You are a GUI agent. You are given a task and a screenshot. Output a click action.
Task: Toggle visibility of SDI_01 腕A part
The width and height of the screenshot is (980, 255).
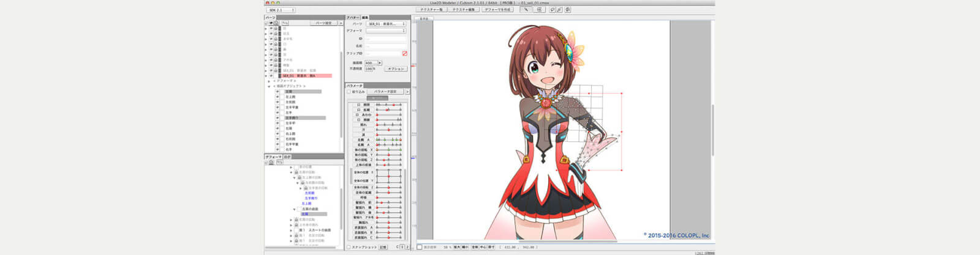coord(271,76)
